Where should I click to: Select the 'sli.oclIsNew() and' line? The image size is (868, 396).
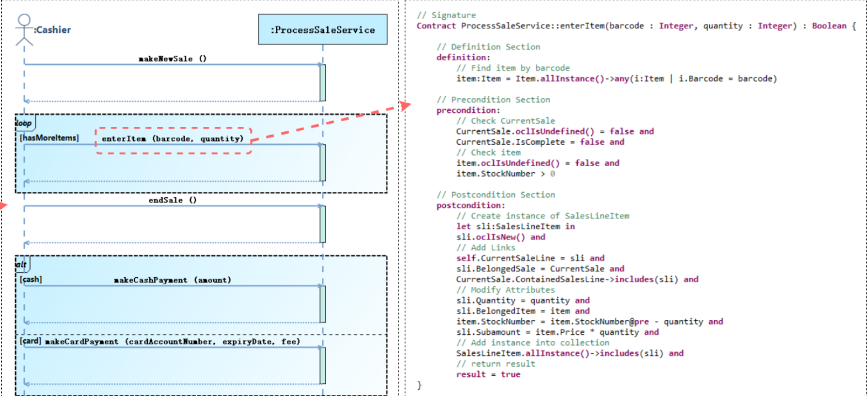point(501,237)
